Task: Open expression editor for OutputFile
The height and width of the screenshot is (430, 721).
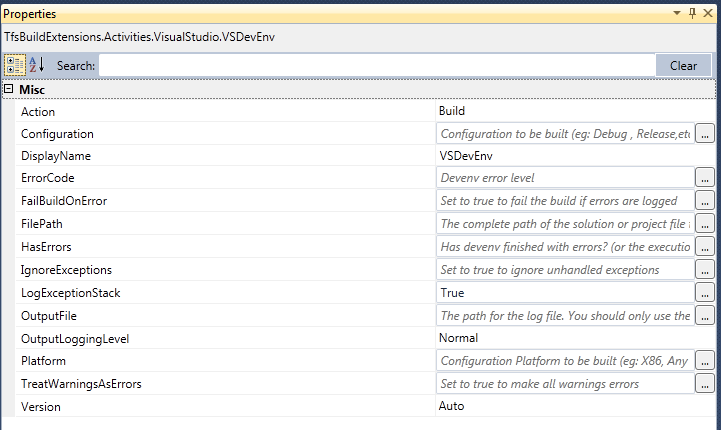Action: pyautogui.click(x=705, y=316)
